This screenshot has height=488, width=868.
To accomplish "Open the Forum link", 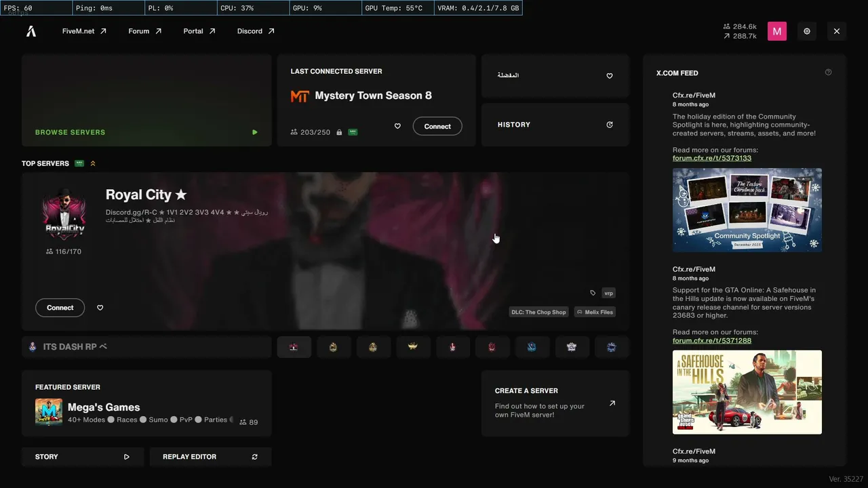I will pyautogui.click(x=145, y=31).
